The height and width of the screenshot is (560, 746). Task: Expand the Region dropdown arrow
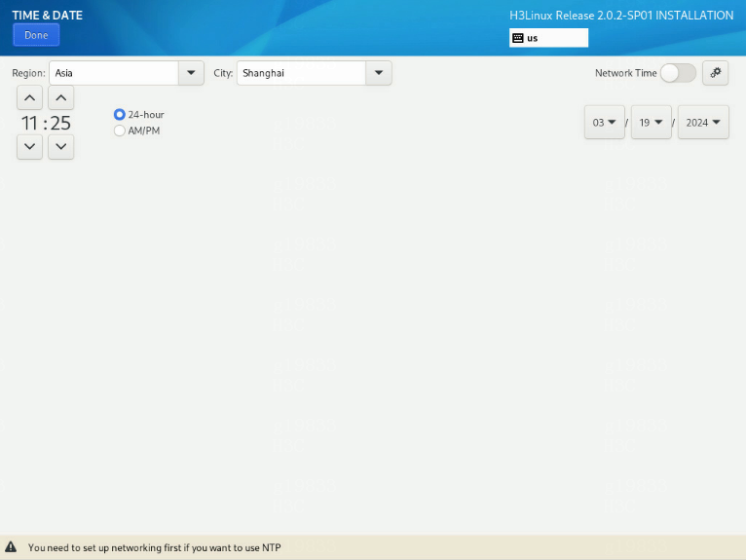(x=191, y=73)
